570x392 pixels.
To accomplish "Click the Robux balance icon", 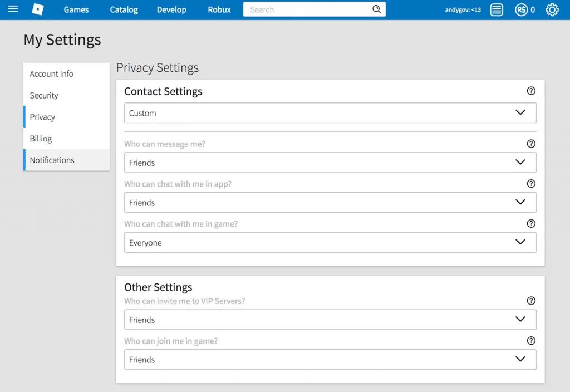I will pos(521,10).
